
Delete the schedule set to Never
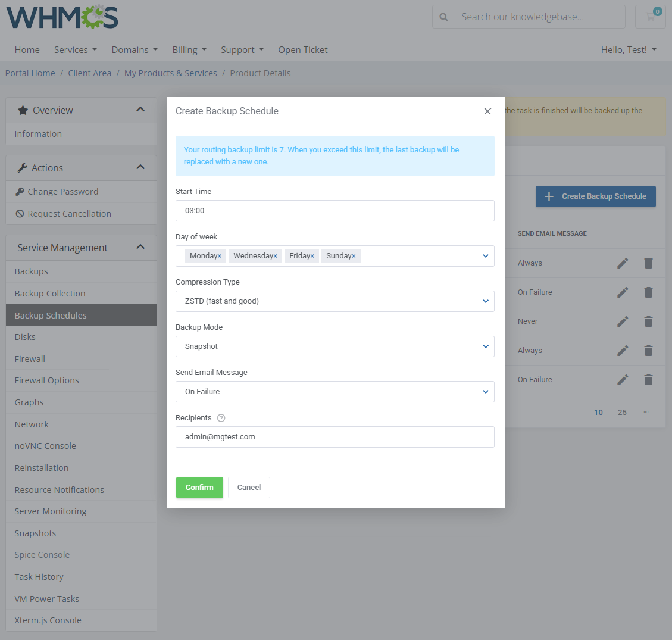(648, 321)
